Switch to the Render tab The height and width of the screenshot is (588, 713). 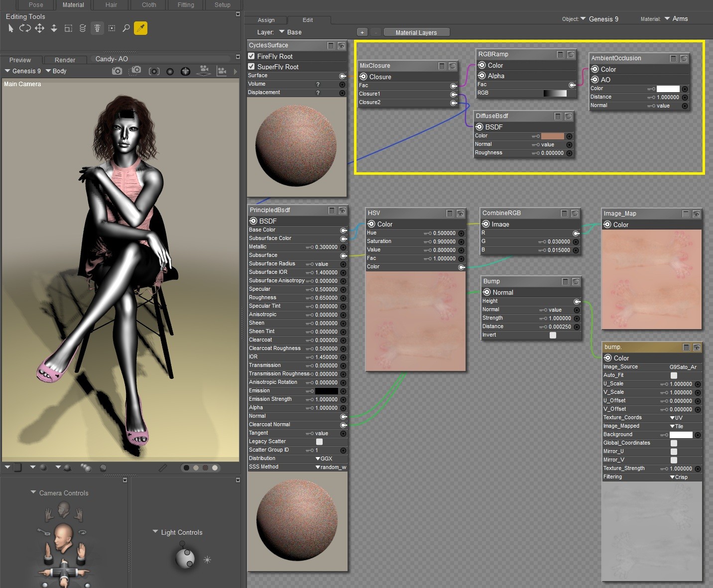click(65, 60)
